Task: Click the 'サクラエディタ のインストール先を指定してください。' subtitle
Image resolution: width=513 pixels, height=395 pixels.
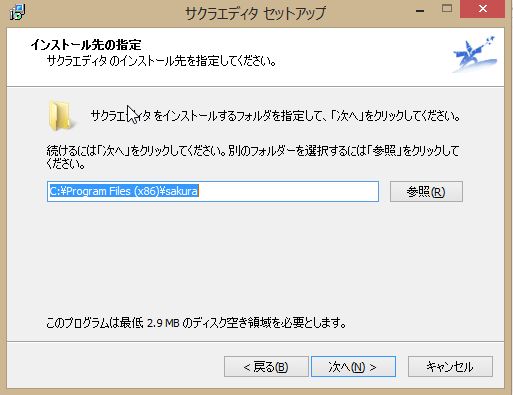Action: click(162, 61)
